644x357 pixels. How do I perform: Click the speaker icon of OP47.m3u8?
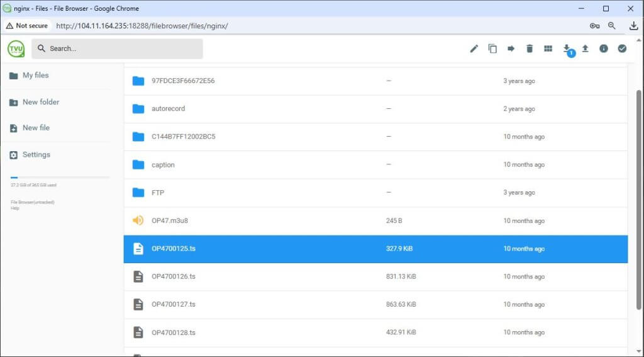pyautogui.click(x=138, y=220)
